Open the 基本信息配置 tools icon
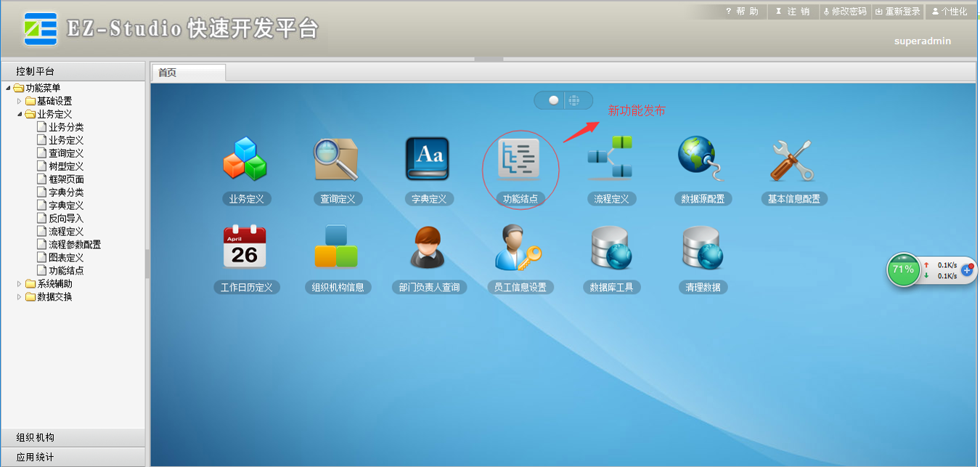 click(793, 159)
